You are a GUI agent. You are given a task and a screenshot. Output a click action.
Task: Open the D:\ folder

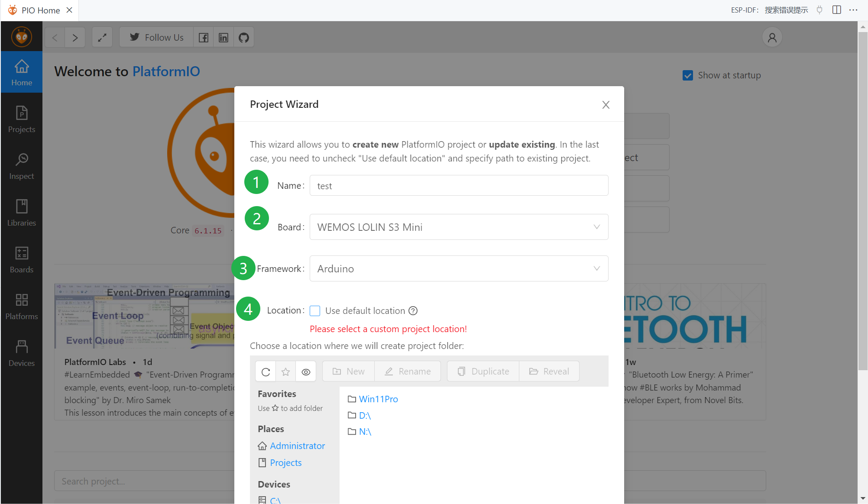[x=365, y=416]
